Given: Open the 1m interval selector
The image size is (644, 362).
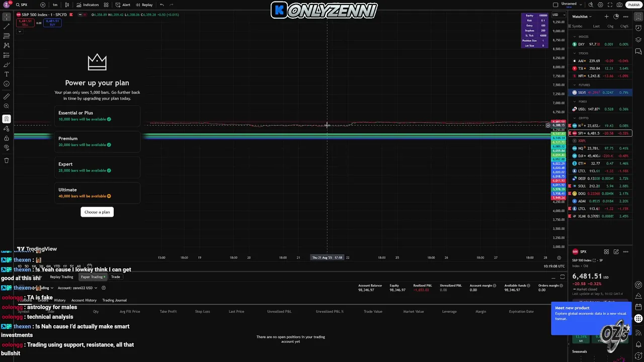Looking at the screenshot, I should (55, 5).
